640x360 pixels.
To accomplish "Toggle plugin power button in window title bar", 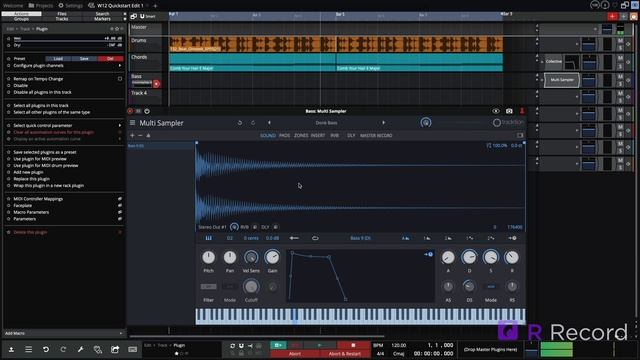I will 147,111.
